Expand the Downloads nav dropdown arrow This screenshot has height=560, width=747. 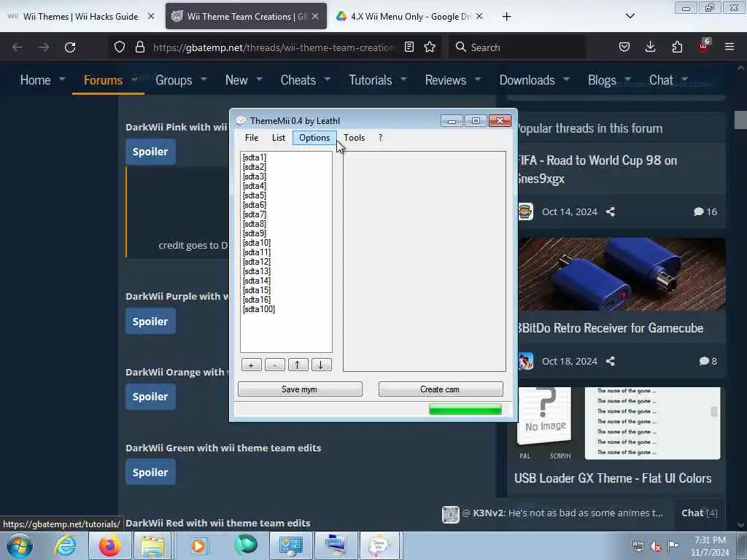(566, 79)
